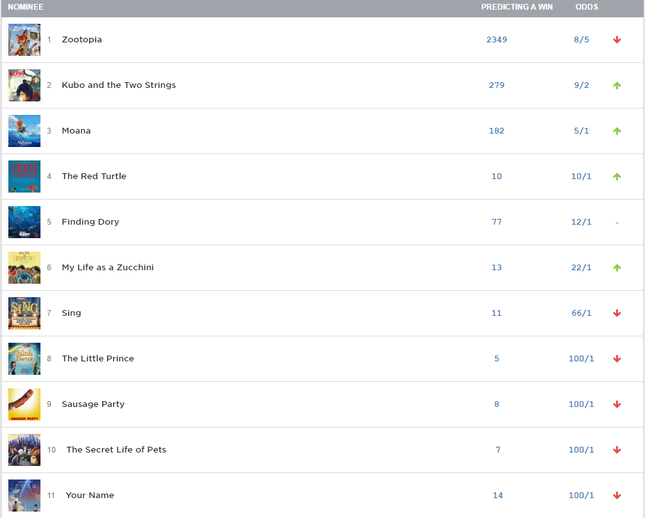
Task: Select the Finding Dory title
Action: tap(90, 222)
